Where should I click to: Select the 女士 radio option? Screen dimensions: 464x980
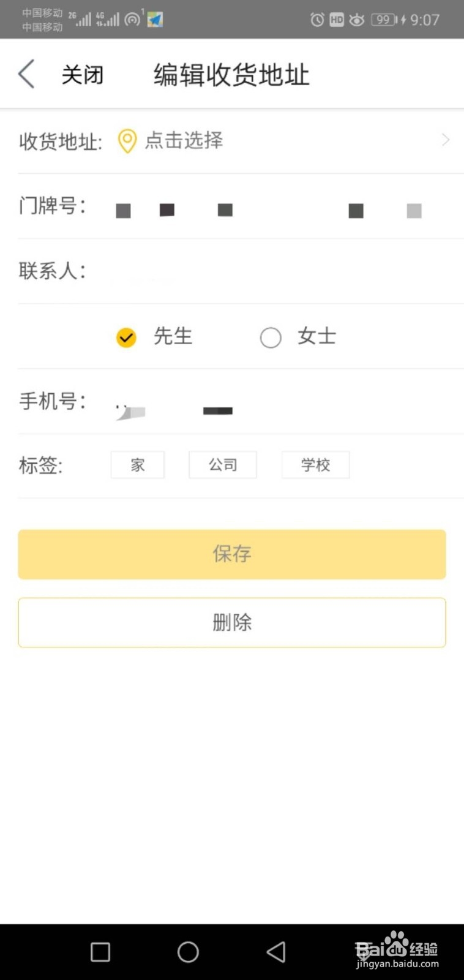pyautogui.click(x=271, y=337)
